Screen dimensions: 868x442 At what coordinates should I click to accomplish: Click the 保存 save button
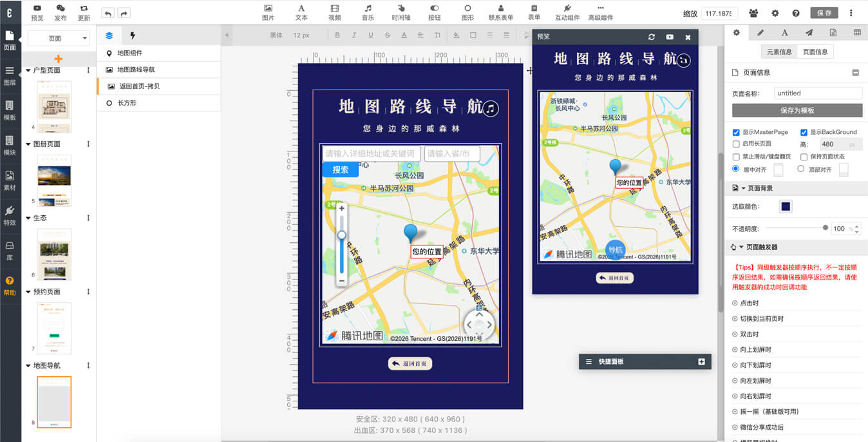coord(824,13)
